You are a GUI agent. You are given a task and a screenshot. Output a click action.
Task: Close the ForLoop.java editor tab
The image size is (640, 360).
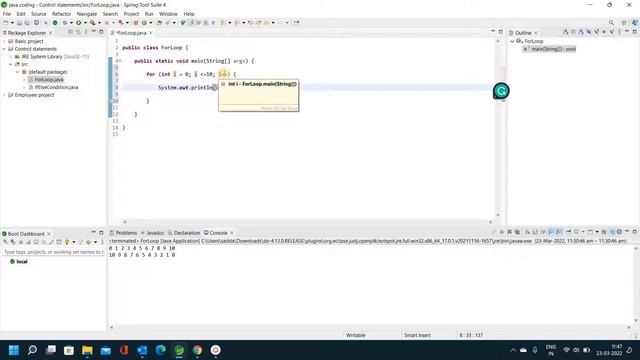(x=151, y=33)
